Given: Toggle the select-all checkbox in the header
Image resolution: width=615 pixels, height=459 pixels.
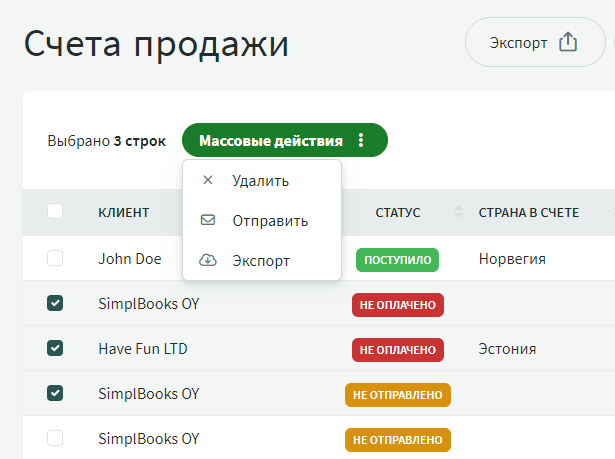Looking at the screenshot, I should (x=55, y=211).
